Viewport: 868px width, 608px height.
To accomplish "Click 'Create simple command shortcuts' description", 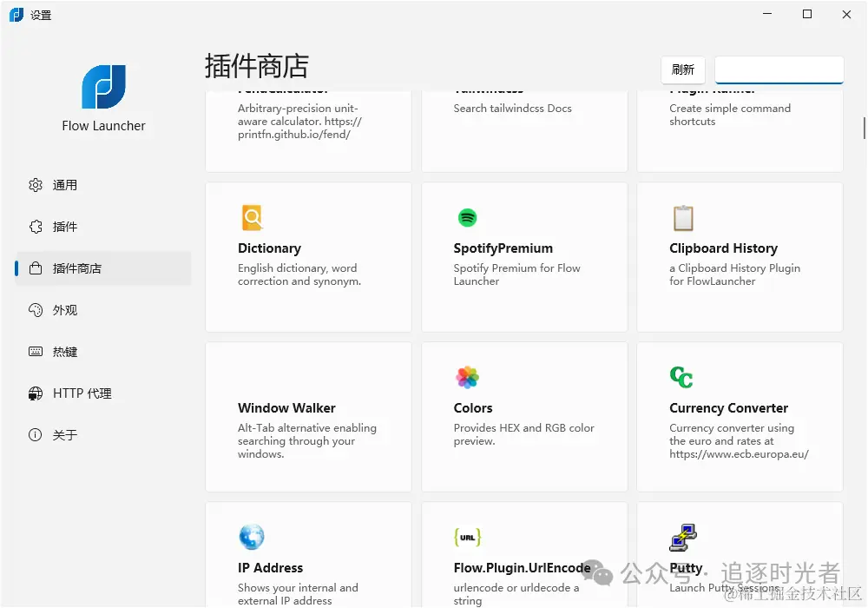I will [x=730, y=115].
